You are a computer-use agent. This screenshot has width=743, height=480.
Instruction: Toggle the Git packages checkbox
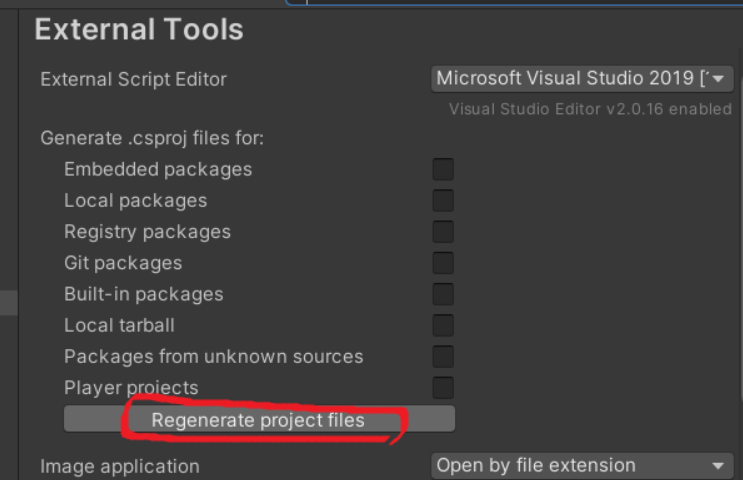pyautogui.click(x=443, y=263)
